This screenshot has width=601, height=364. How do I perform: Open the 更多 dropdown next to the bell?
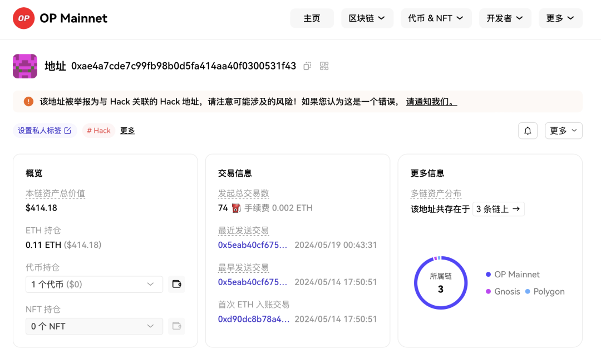click(563, 131)
